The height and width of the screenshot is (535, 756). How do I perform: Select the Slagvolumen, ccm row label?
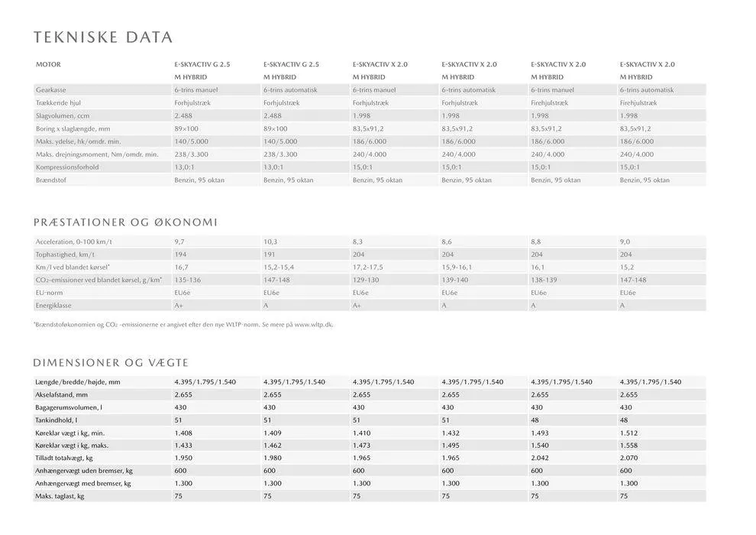63,115
